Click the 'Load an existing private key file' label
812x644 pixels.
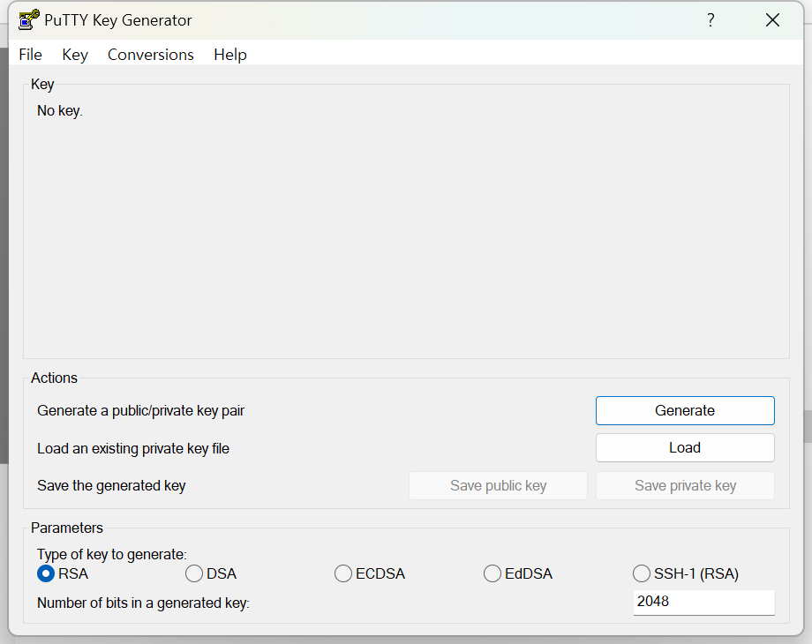[x=133, y=448]
